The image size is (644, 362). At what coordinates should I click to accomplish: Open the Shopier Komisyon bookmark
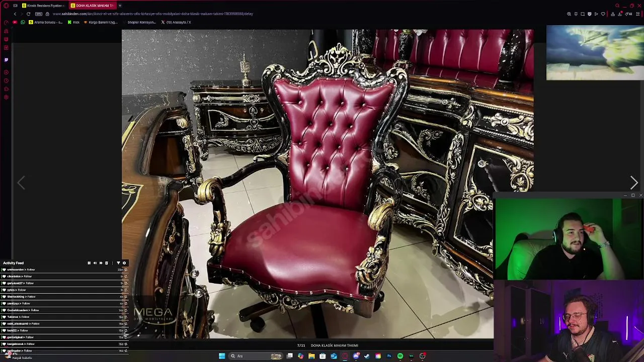click(139, 22)
